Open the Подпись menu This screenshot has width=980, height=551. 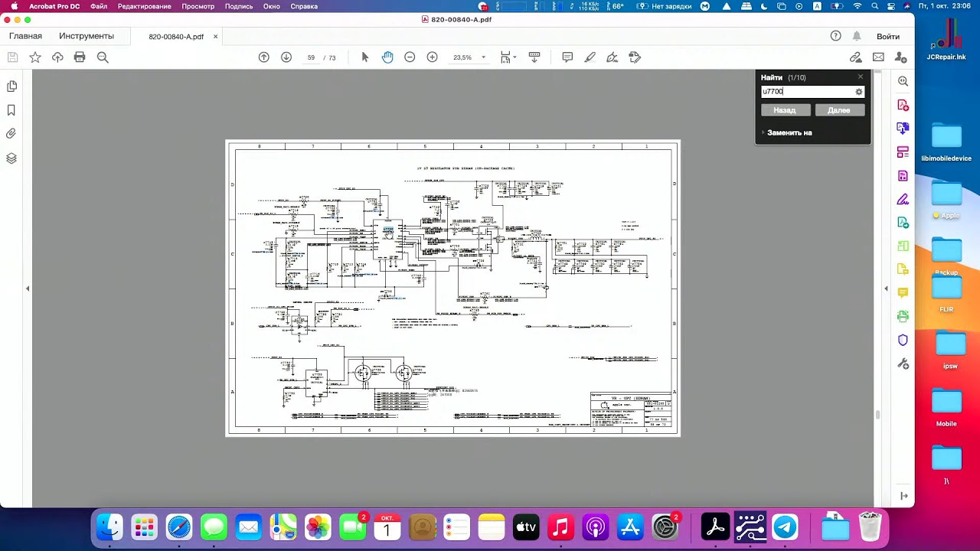coord(239,6)
